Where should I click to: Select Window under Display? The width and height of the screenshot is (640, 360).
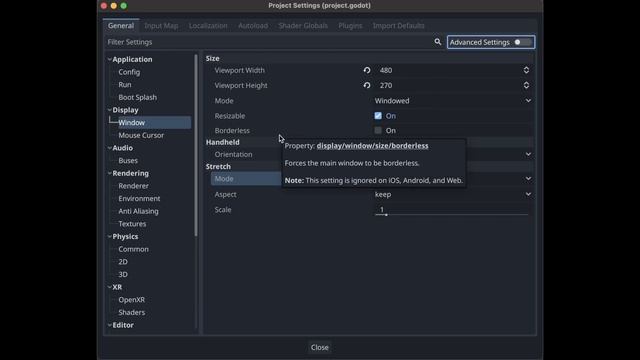pyautogui.click(x=154, y=123)
